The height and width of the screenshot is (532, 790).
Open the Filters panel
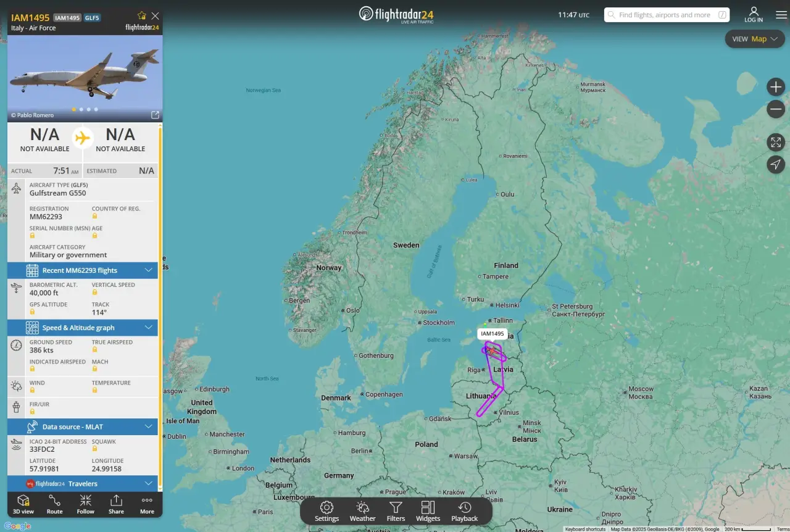[396, 511]
